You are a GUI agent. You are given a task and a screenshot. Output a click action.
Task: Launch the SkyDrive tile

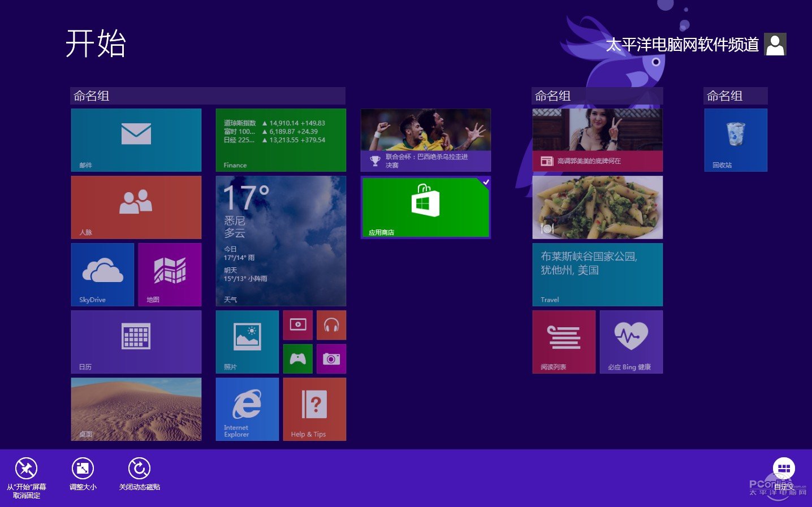[102, 275]
